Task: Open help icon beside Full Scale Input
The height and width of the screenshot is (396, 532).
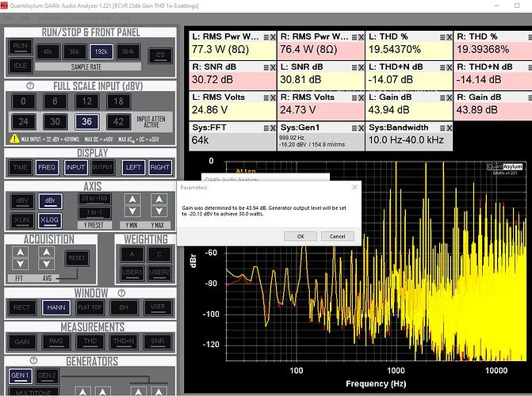Action: [x=30, y=86]
